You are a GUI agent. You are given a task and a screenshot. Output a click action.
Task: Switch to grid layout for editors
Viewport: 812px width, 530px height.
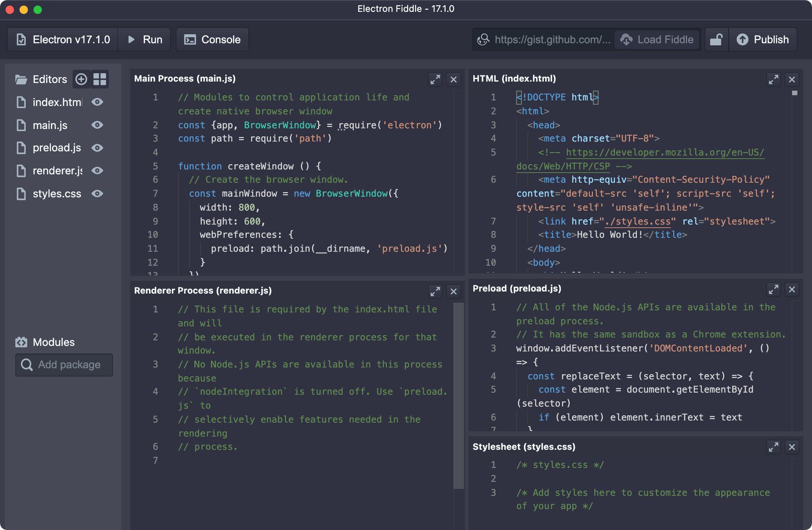pos(99,78)
